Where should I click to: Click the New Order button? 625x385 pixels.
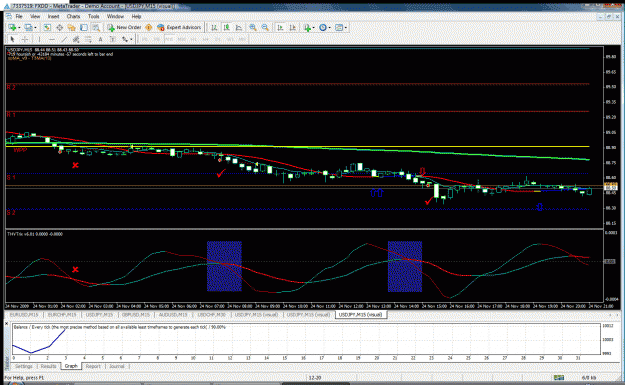coord(124,28)
